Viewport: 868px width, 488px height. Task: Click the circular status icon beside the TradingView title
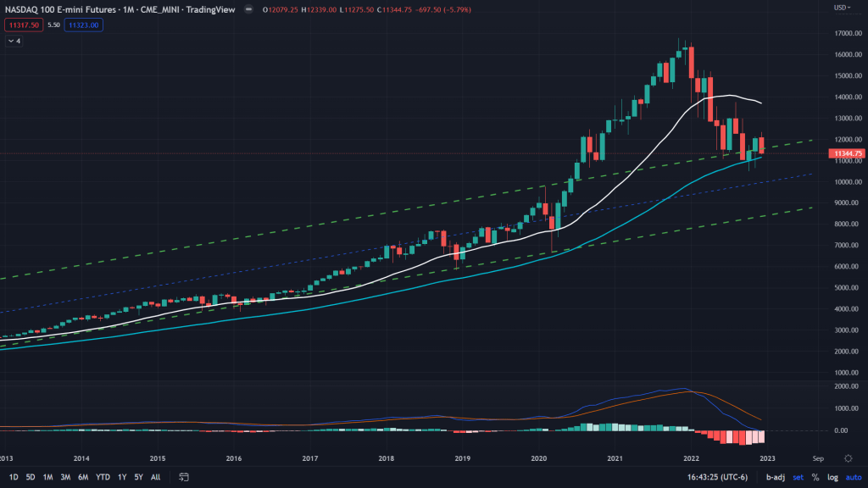(x=247, y=9)
